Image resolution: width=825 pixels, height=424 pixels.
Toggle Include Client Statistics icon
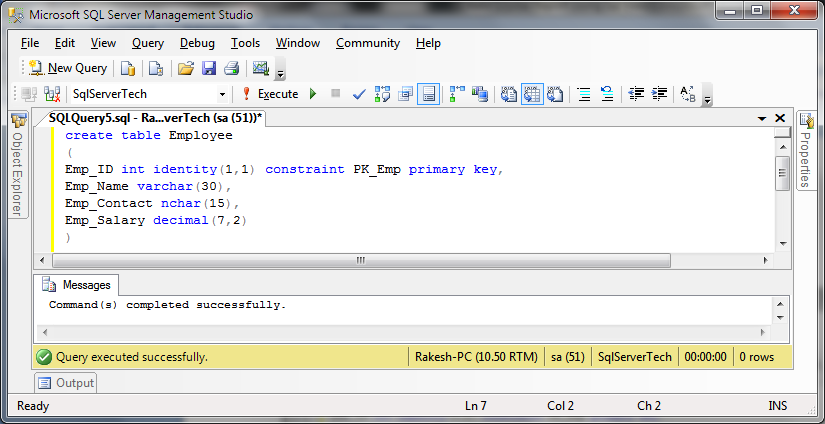(479, 95)
